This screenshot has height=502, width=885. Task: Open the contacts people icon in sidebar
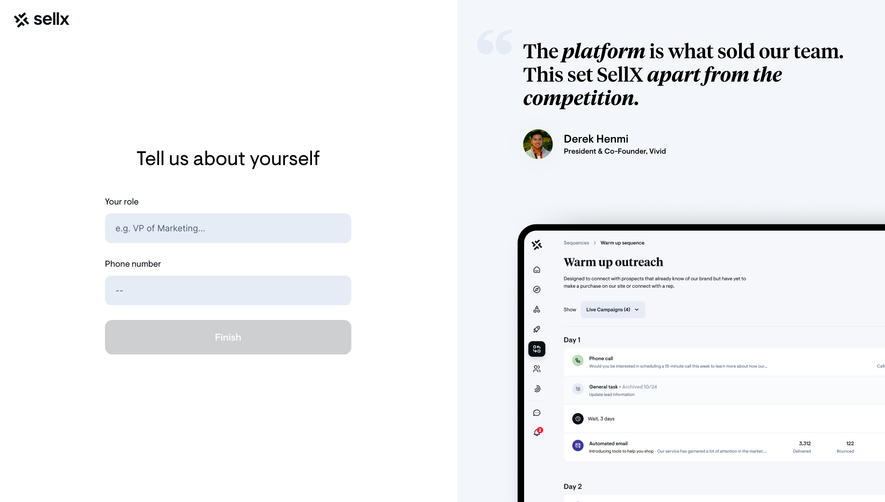(537, 369)
